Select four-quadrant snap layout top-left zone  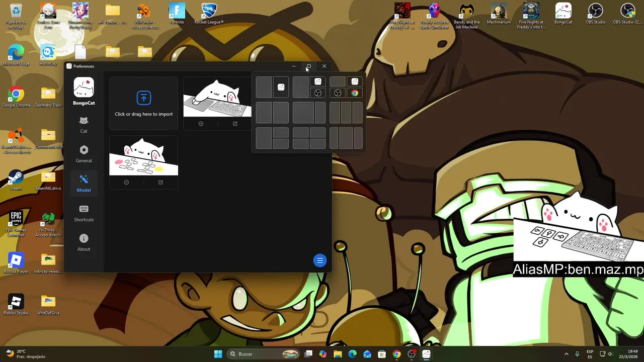click(x=300, y=132)
